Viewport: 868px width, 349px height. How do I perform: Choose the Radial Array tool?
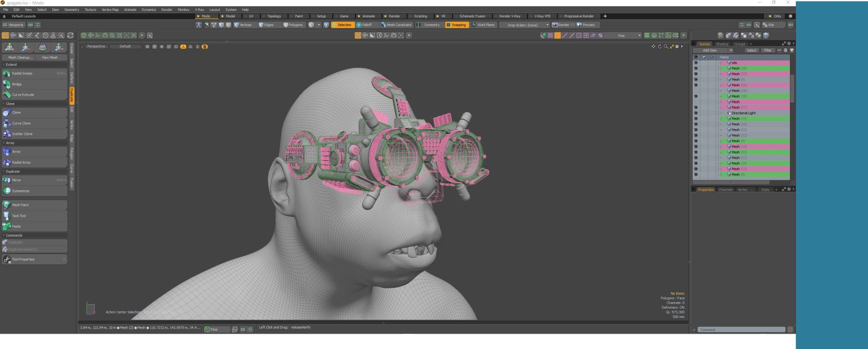pos(34,163)
